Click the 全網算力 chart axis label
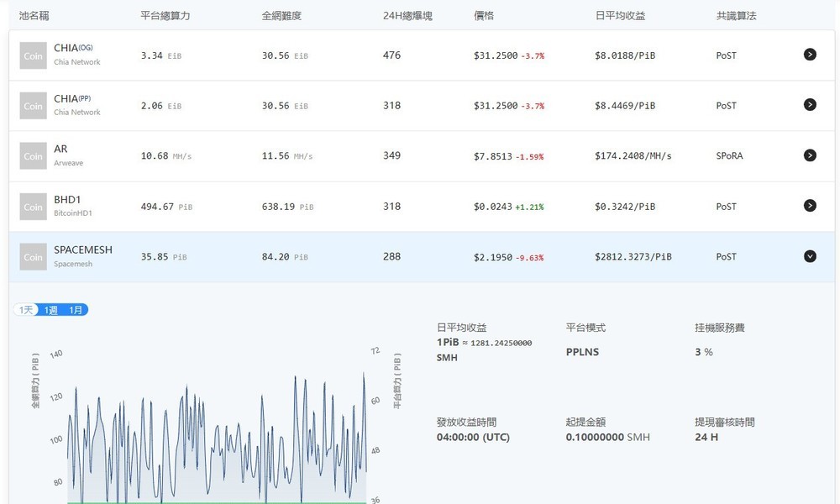 pos(36,381)
